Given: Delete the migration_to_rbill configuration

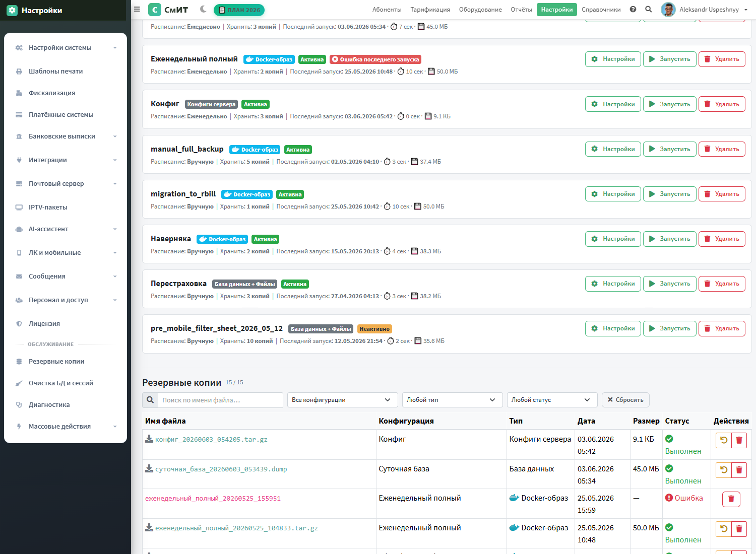Looking at the screenshot, I should click(722, 194).
